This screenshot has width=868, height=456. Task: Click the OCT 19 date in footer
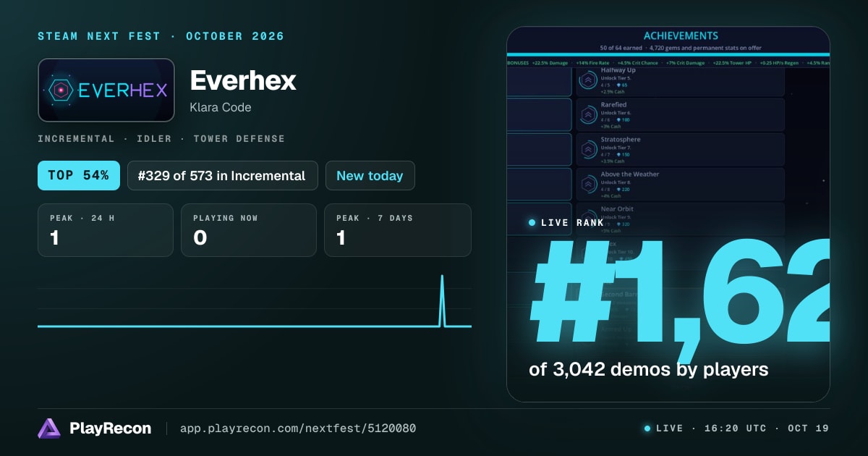pyautogui.click(x=809, y=428)
